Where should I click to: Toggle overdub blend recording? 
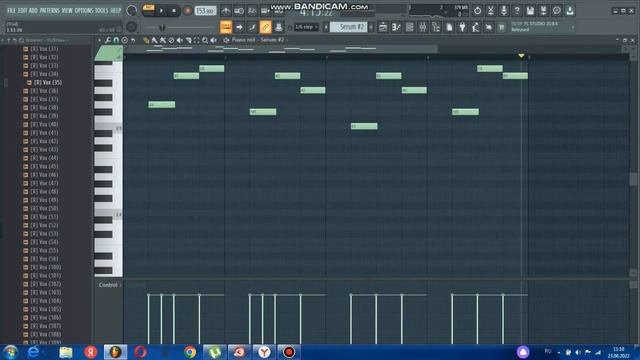point(265,11)
